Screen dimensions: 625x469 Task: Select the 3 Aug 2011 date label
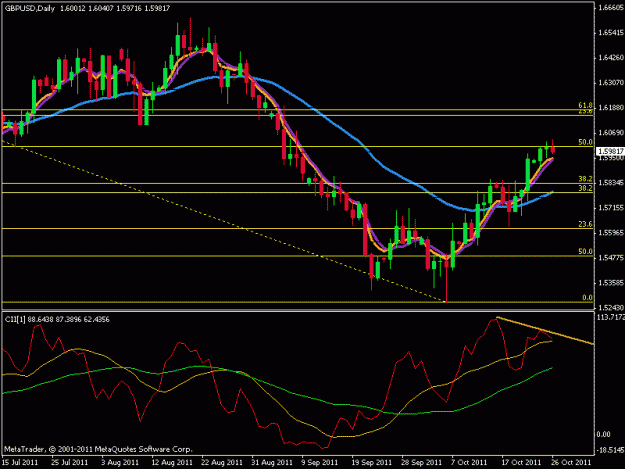[x=120, y=462]
